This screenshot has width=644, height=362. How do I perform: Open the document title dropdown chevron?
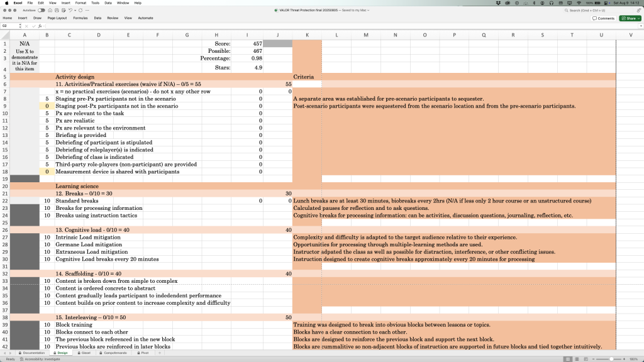(x=369, y=10)
